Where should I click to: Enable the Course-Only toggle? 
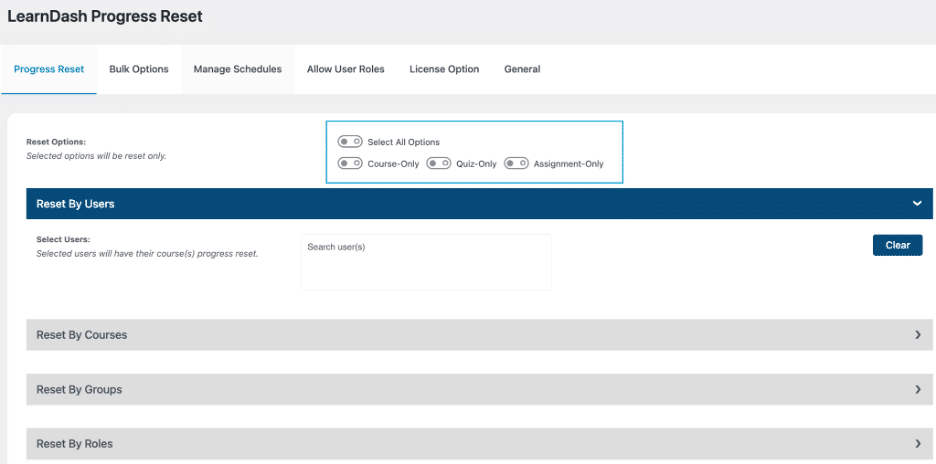(x=350, y=163)
